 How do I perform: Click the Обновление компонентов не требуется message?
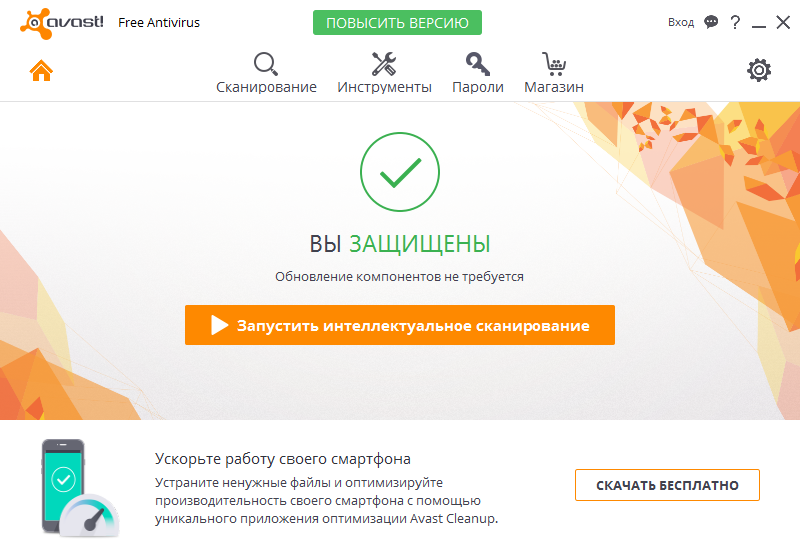(x=399, y=276)
